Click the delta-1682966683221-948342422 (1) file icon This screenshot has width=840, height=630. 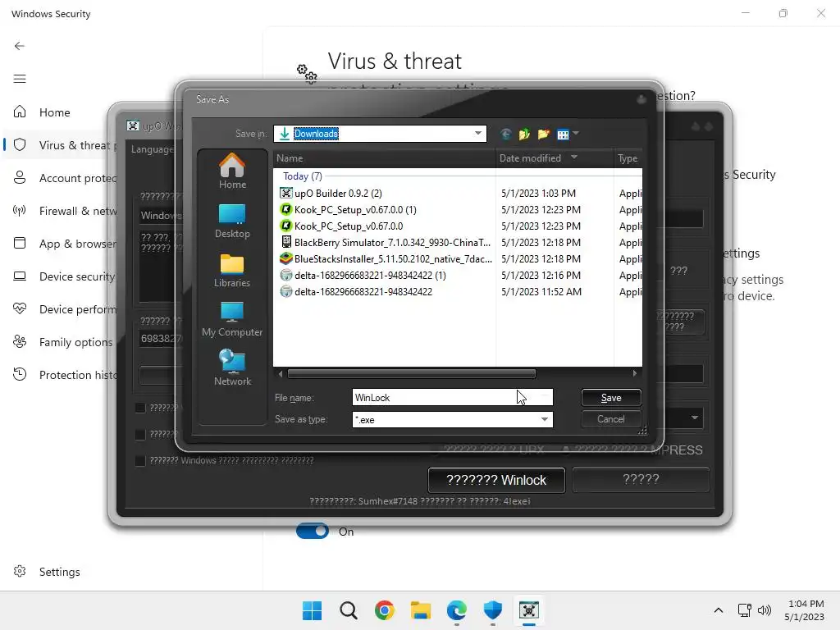[286, 276]
